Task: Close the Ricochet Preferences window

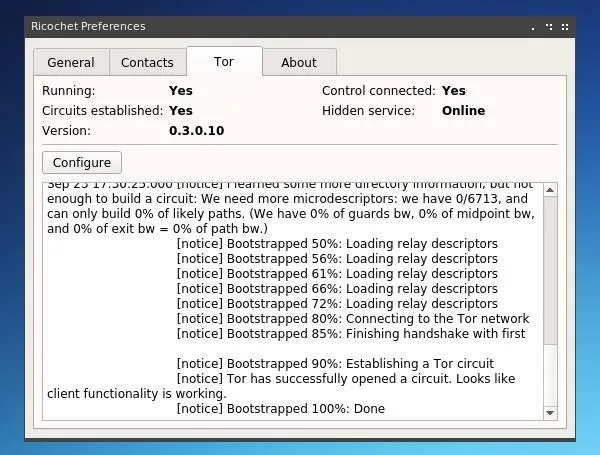Action: pyautogui.click(x=565, y=27)
